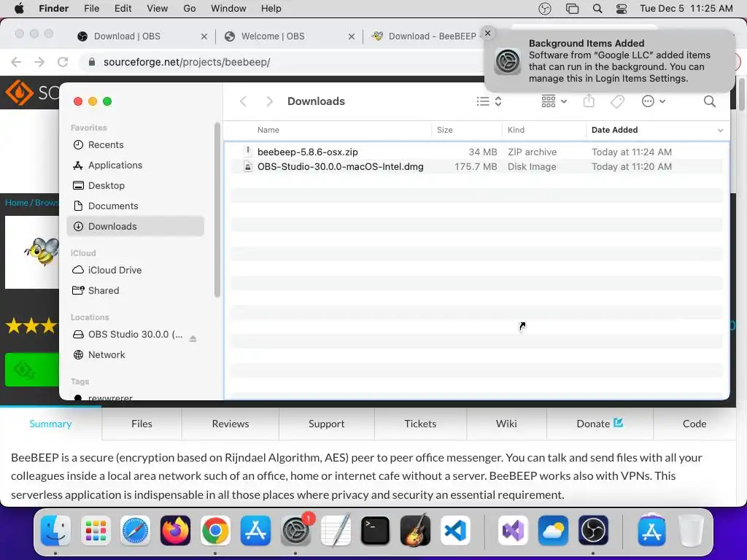Open Launchpad from the Dock
This screenshot has width=747, height=560.
[x=96, y=531]
